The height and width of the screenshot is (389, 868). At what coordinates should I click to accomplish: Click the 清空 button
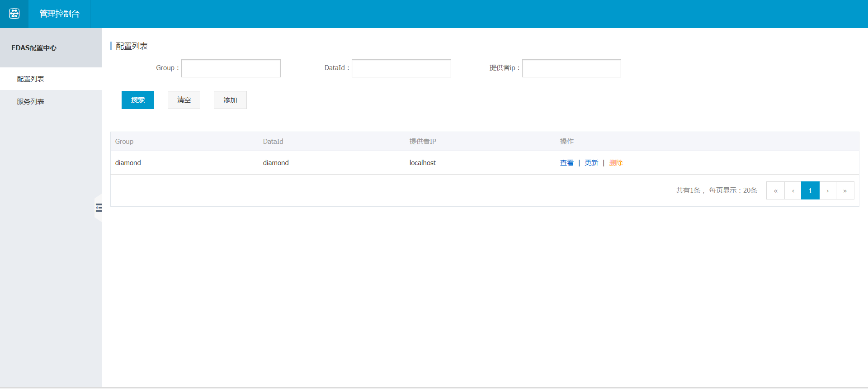coord(184,100)
